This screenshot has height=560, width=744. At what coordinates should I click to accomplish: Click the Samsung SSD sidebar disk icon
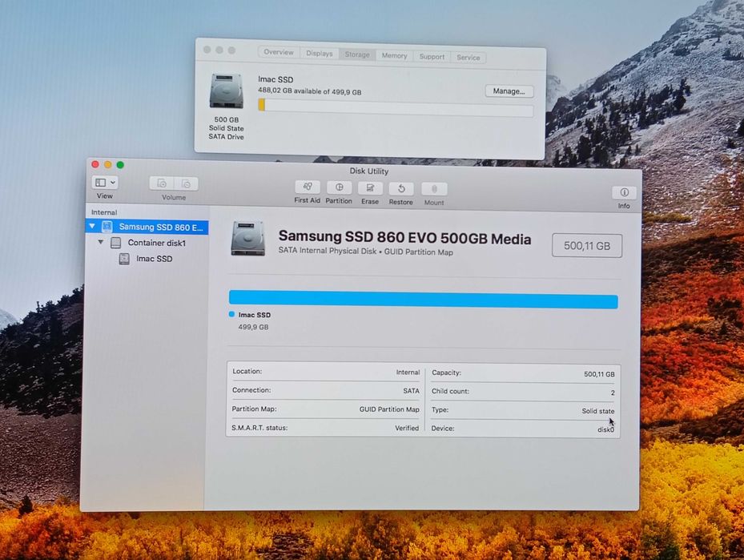pyautogui.click(x=107, y=227)
